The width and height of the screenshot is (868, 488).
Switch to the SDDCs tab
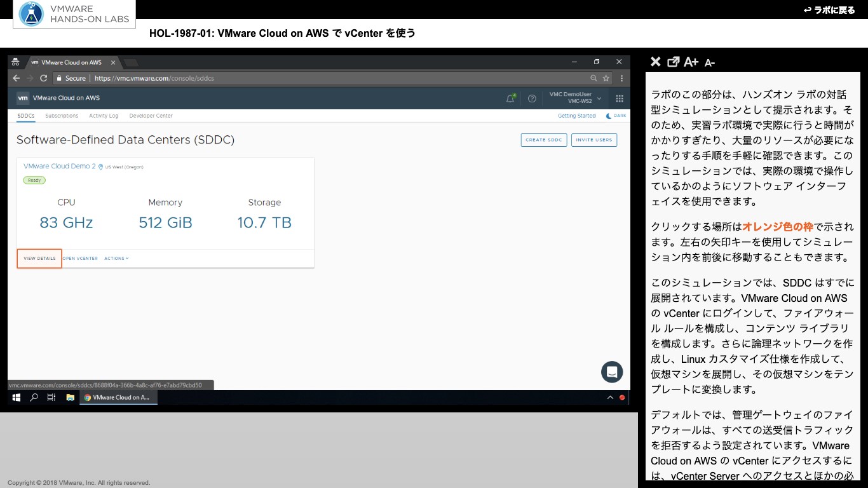26,116
